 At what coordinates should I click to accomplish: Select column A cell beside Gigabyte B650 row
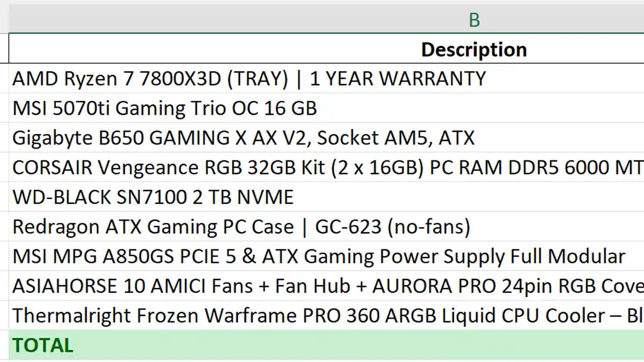click(4, 138)
